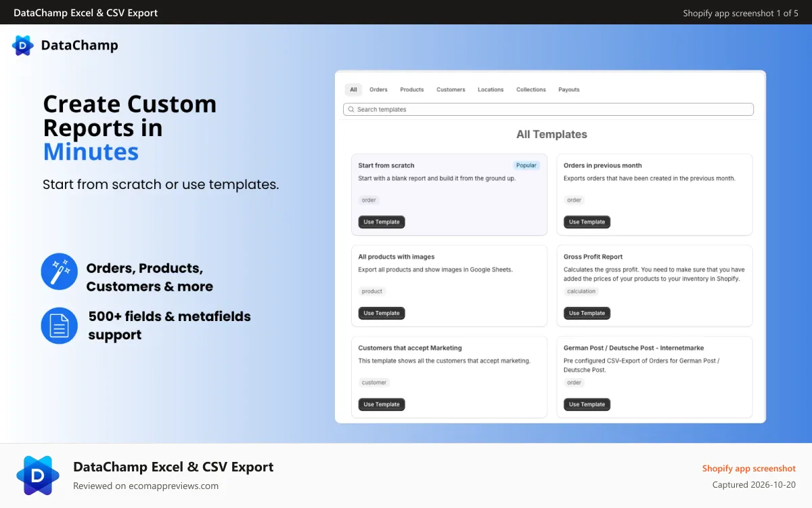Click the Gross Profit Report title

[593, 257]
